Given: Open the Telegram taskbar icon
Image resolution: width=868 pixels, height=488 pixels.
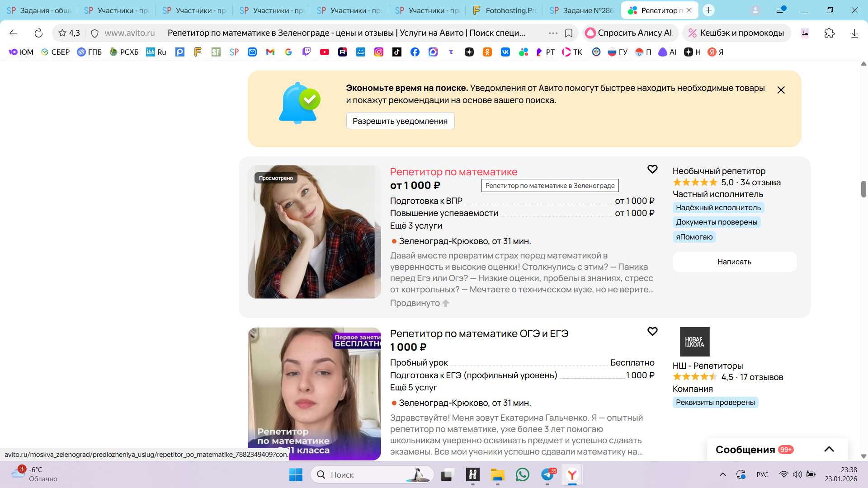Looking at the screenshot, I should [x=547, y=474].
